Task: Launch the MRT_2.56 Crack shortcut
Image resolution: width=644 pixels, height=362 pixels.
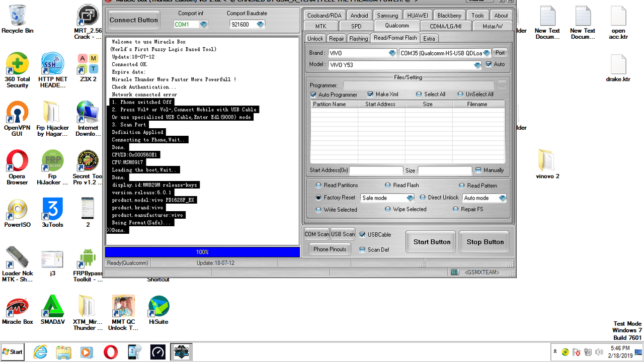Action: pyautogui.click(x=88, y=22)
